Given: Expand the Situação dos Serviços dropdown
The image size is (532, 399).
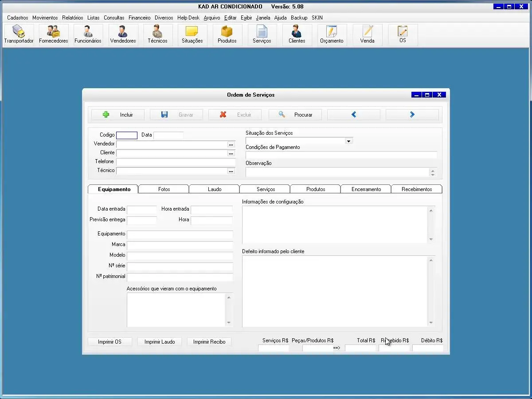Looking at the screenshot, I should point(349,141).
